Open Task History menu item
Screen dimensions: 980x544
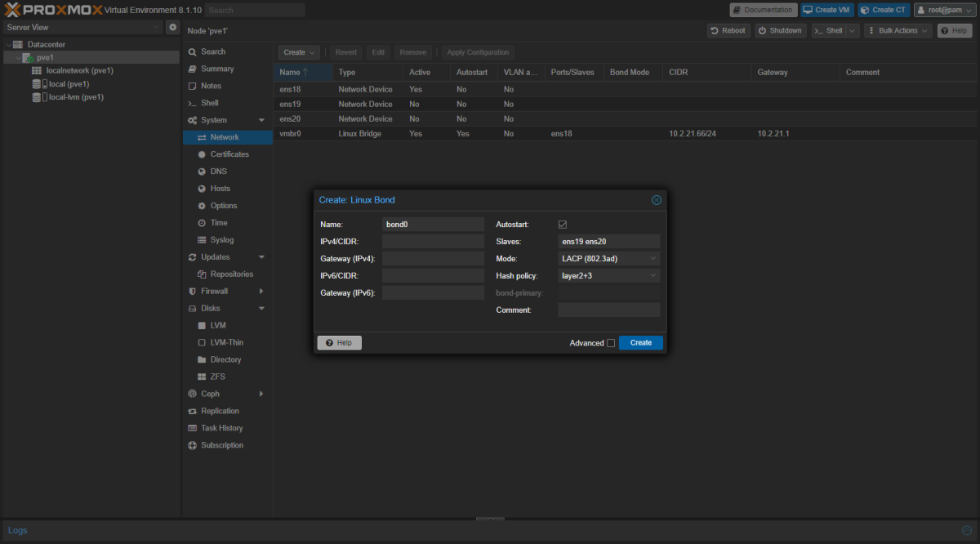coord(228,428)
